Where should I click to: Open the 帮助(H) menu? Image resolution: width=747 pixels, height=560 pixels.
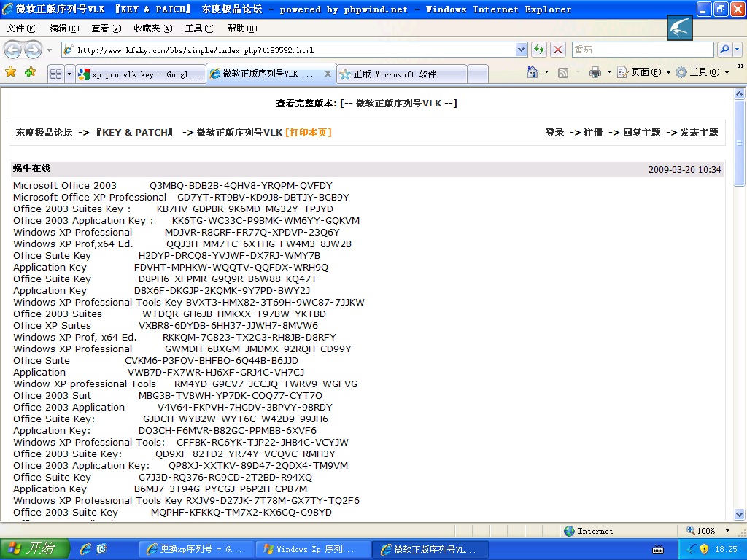pos(242,28)
